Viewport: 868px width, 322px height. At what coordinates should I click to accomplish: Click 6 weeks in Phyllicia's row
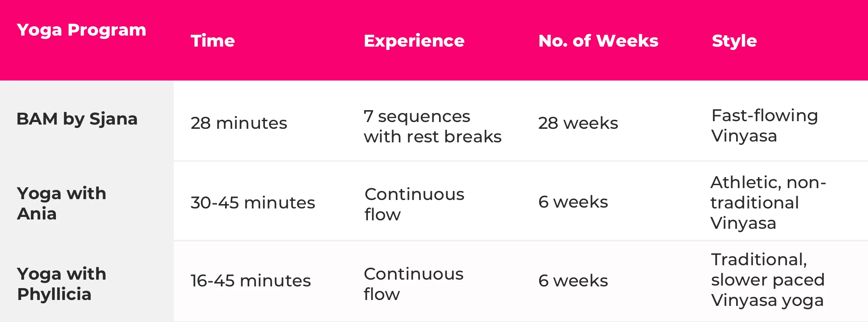click(573, 281)
